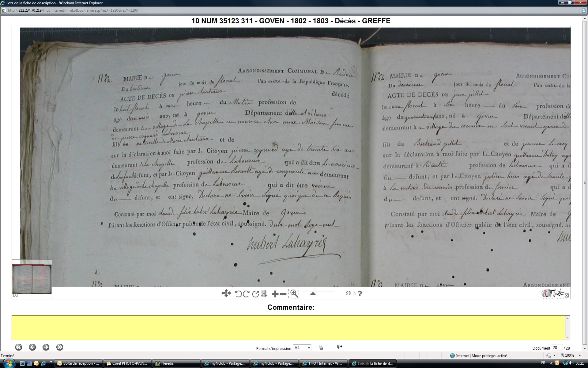Go to previous document

pyautogui.click(x=32, y=347)
